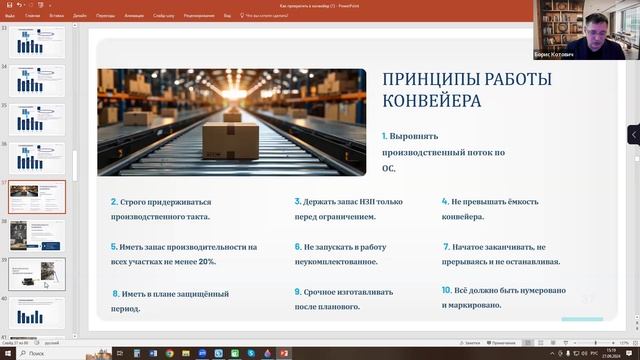Screen dimensions: 640x360
Task: Click the presenter webcam video thumbnail
Action: point(586,30)
